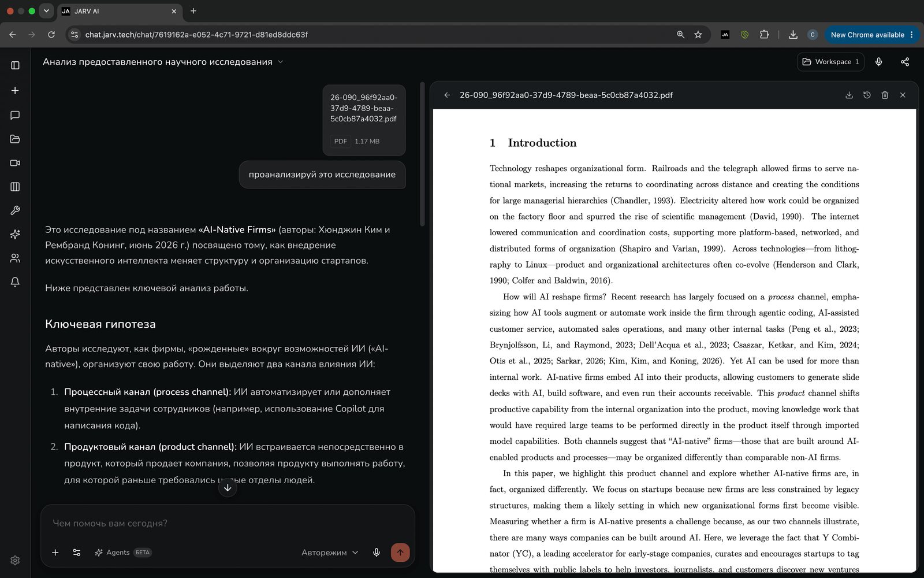924x578 pixels.
Task: Expand chat title dropdown chevron
Action: coord(281,62)
